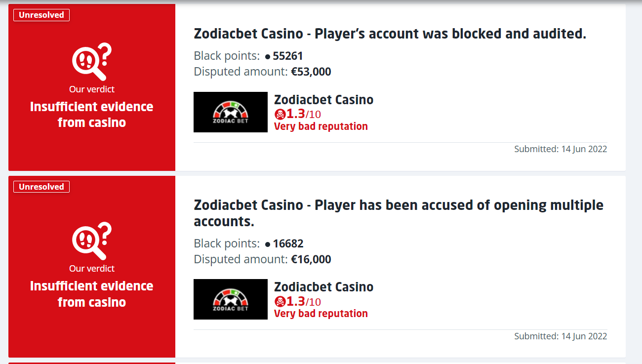This screenshot has height=364, width=642.
Task: Click "Very bad reputation" in the blocked account complaint
Action: point(321,126)
